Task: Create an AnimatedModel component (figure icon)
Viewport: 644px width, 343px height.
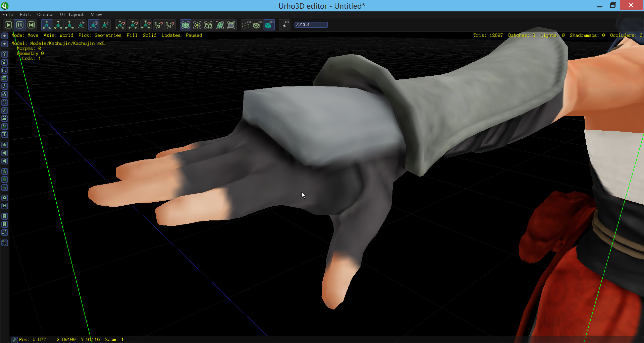Action: 5,86
